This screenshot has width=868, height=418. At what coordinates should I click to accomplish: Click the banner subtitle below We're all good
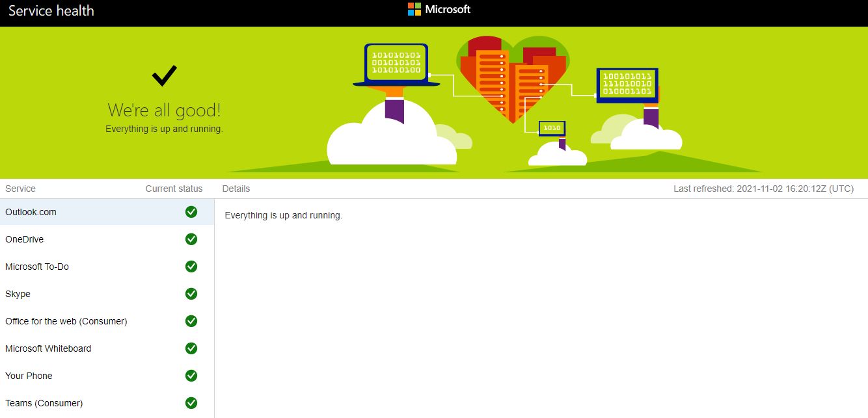[x=164, y=129]
